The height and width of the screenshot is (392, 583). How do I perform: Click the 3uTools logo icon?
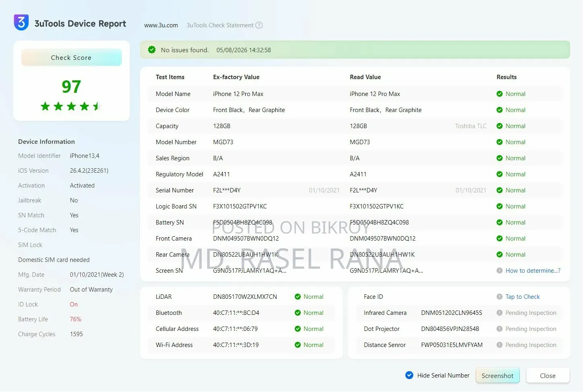click(x=21, y=23)
